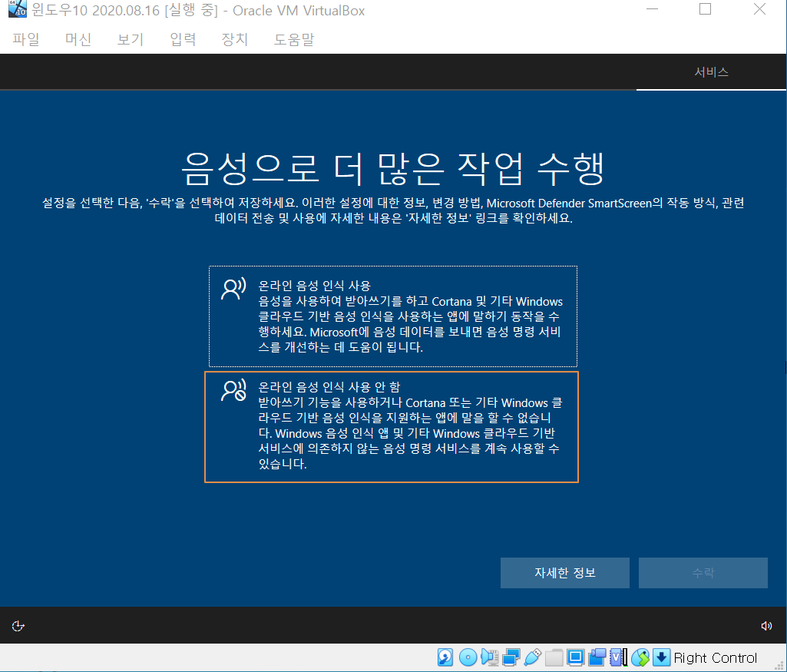Click the hard disk activity indicator
Image resolution: width=787 pixels, height=672 pixels.
click(445, 657)
